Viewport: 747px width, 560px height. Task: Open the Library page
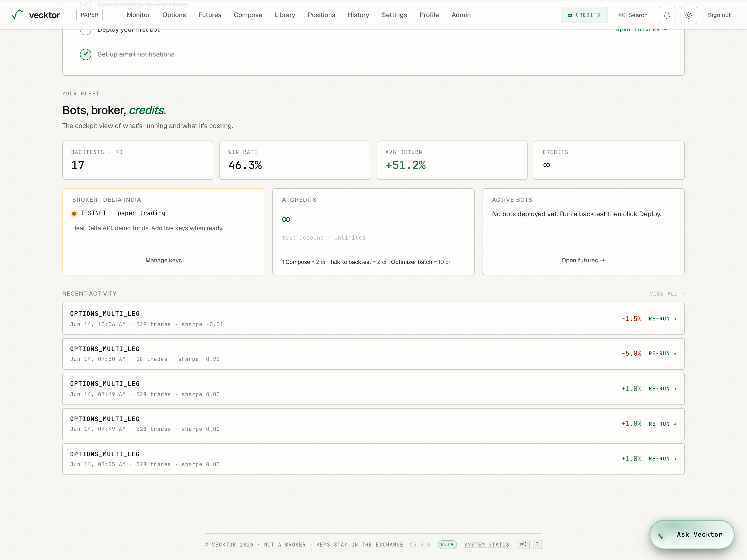(x=285, y=15)
